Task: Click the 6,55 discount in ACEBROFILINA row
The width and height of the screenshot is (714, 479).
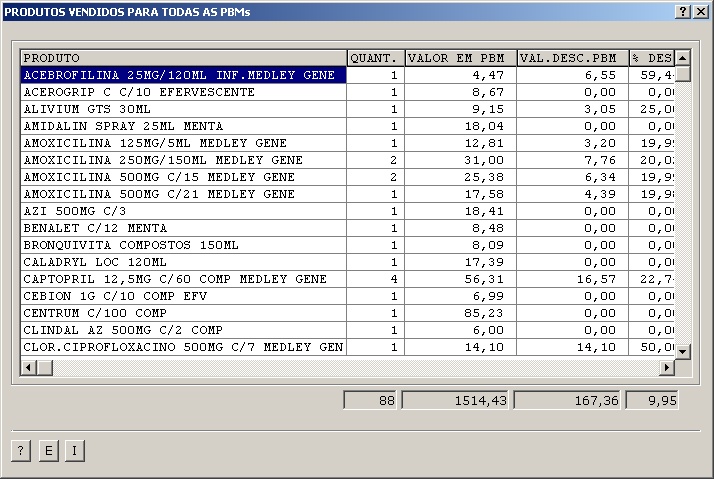Action: click(x=572, y=75)
